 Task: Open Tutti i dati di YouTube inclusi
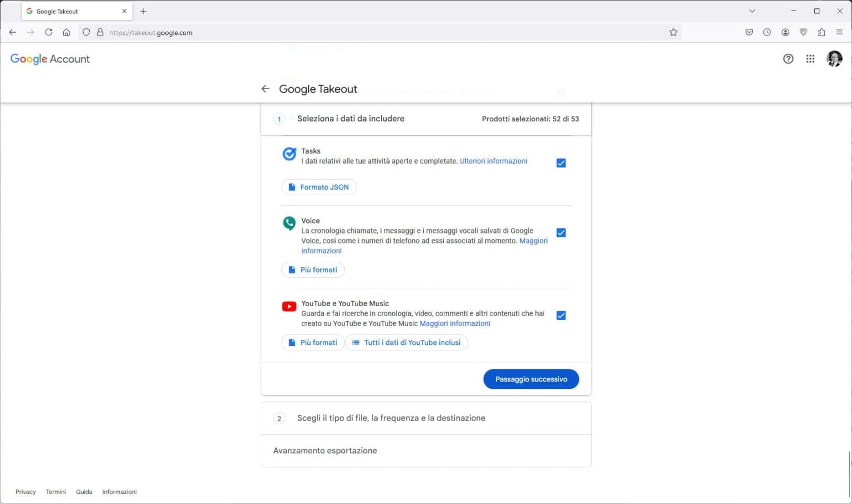point(407,343)
